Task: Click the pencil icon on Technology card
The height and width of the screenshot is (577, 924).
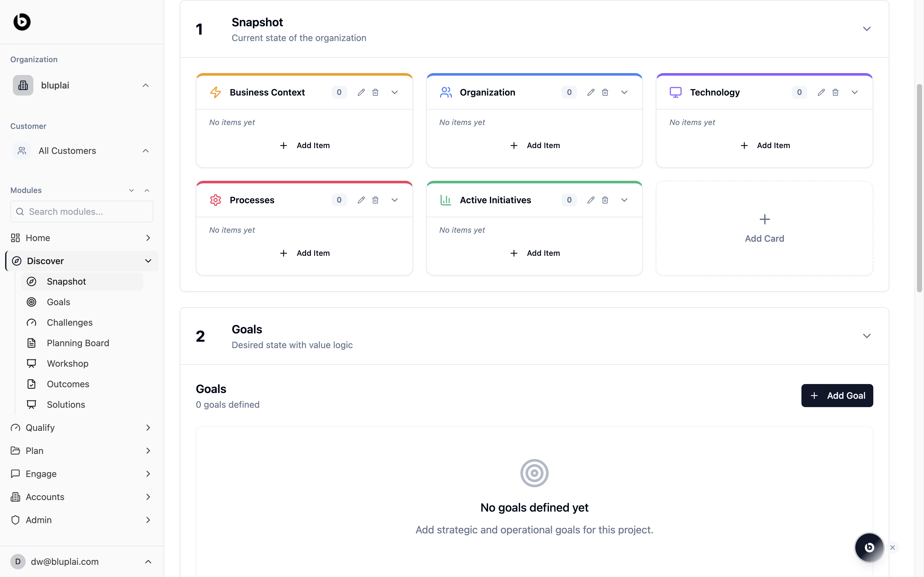Action: pos(821,92)
